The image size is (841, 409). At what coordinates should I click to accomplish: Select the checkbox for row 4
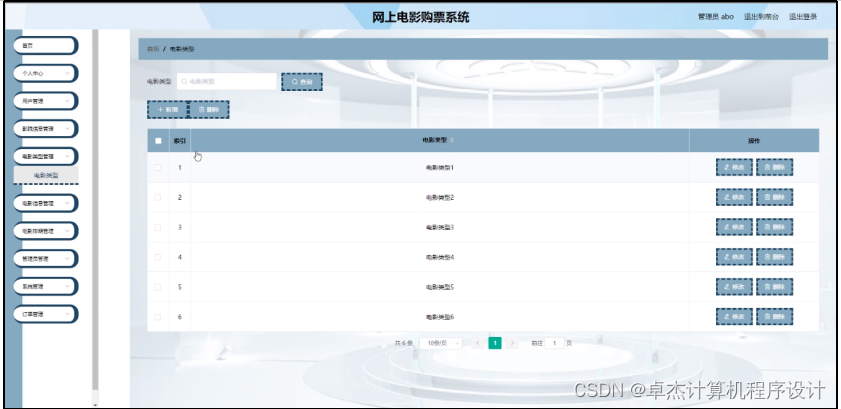158,257
